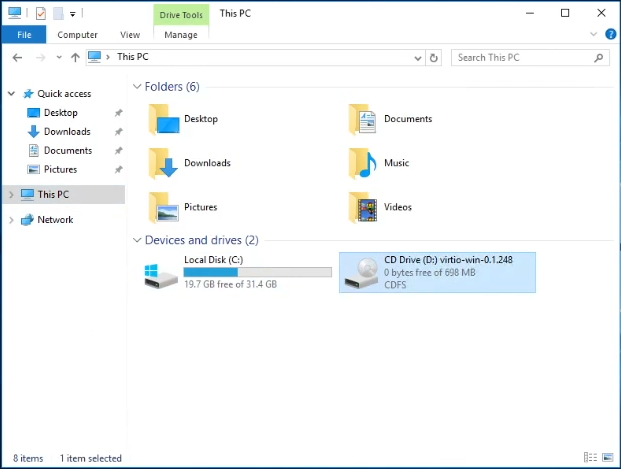The height and width of the screenshot is (469, 621).
Task: Expand the ribbon with chevron
Action: (x=593, y=34)
